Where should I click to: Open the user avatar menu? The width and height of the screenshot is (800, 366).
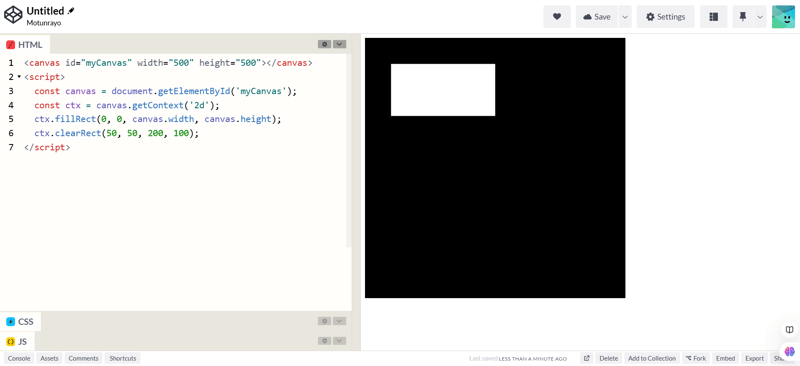click(x=783, y=17)
